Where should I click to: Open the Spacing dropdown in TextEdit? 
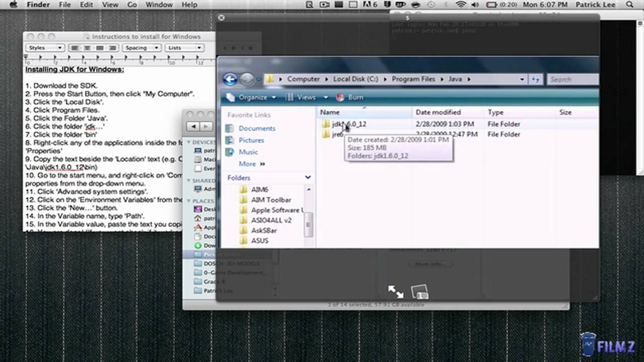[x=141, y=48]
